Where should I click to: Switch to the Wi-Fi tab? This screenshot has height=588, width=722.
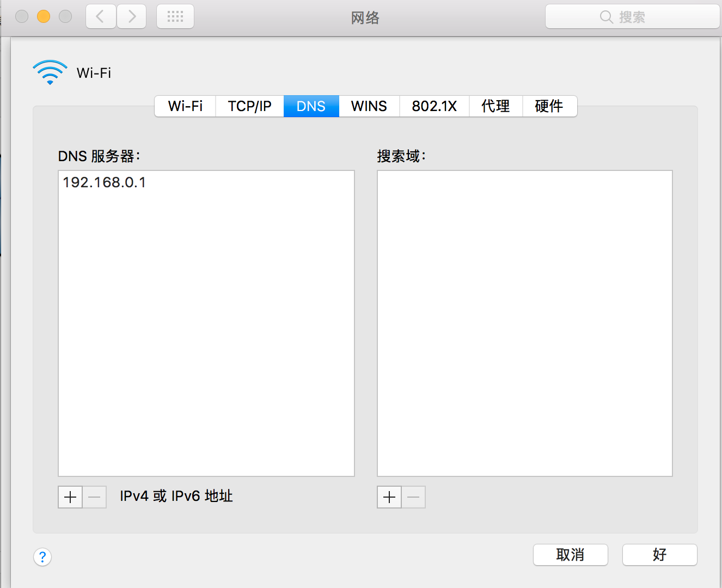185,106
